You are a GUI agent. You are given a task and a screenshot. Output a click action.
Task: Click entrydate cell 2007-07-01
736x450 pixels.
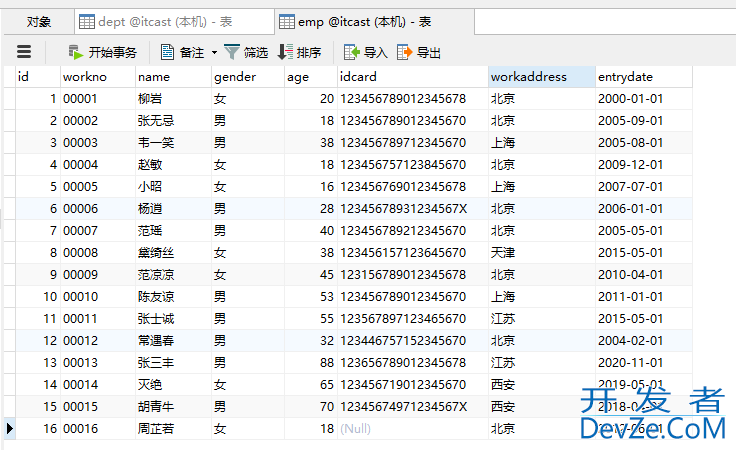point(644,187)
